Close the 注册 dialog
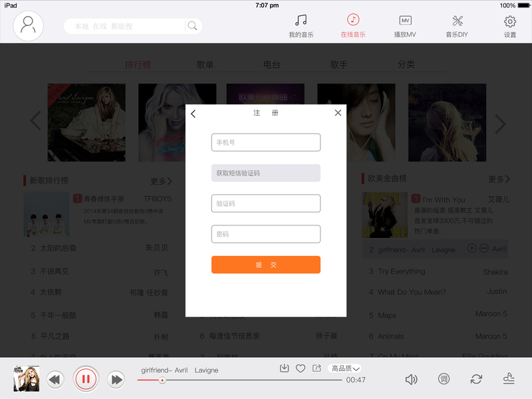Viewport: 532px width, 399px height. (338, 112)
